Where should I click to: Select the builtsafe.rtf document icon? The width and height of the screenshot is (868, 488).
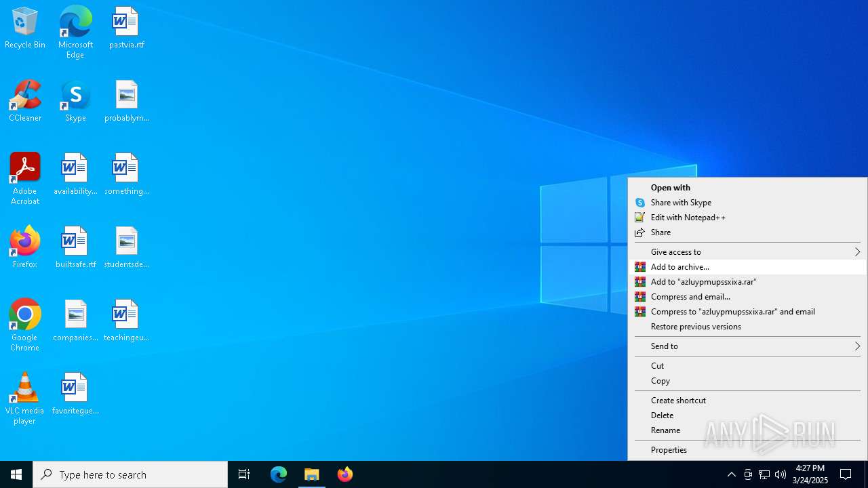click(75, 248)
